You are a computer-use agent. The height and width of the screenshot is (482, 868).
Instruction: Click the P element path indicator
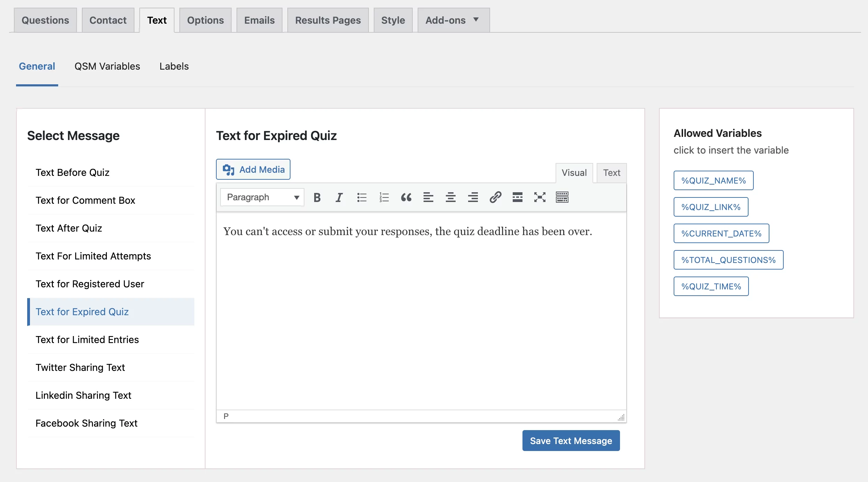(226, 416)
